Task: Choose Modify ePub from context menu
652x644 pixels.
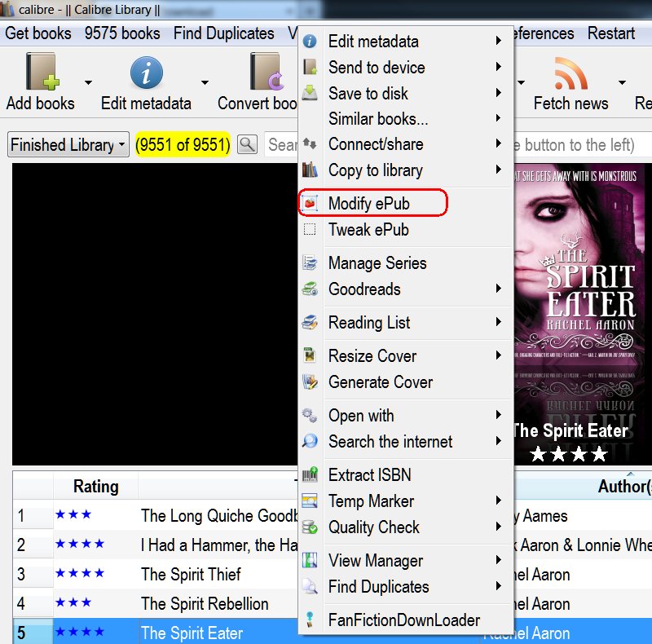Action: [x=405, y=204]
